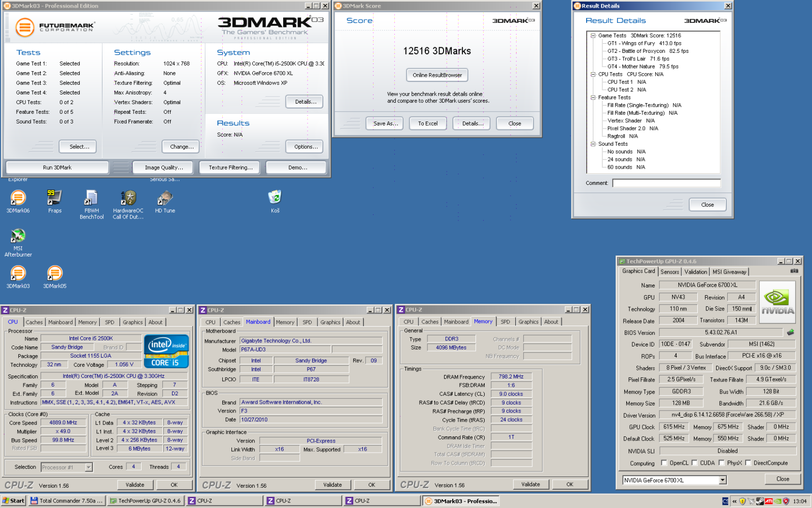Screen dimensions: 812x508
Task: Click the clock showing 13:04
Action: 800,501
